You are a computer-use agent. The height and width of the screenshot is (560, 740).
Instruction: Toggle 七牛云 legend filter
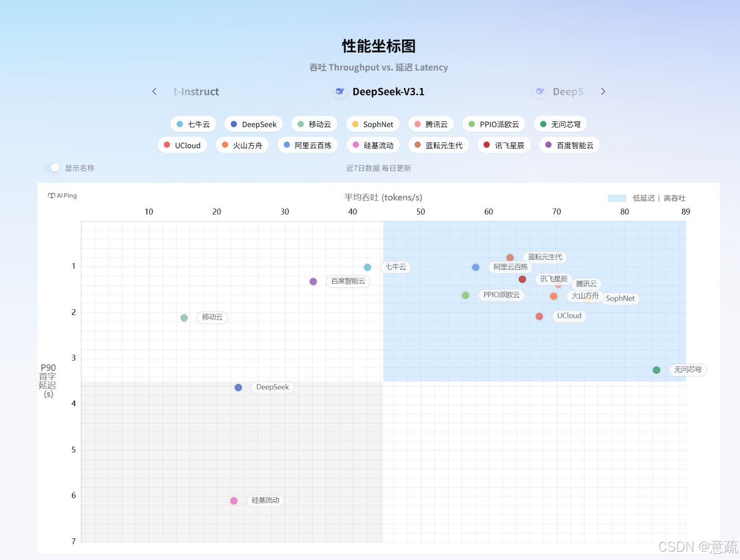pyautogui.click(x=193, y=124)
